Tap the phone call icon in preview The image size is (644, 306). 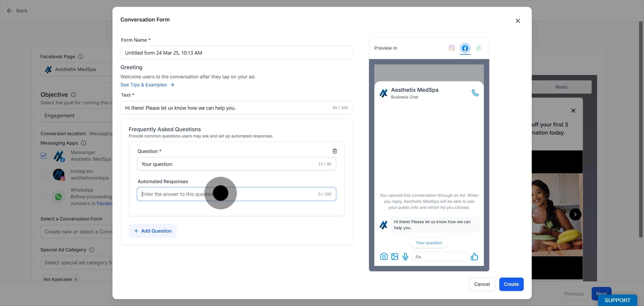[x=475, y=93]
